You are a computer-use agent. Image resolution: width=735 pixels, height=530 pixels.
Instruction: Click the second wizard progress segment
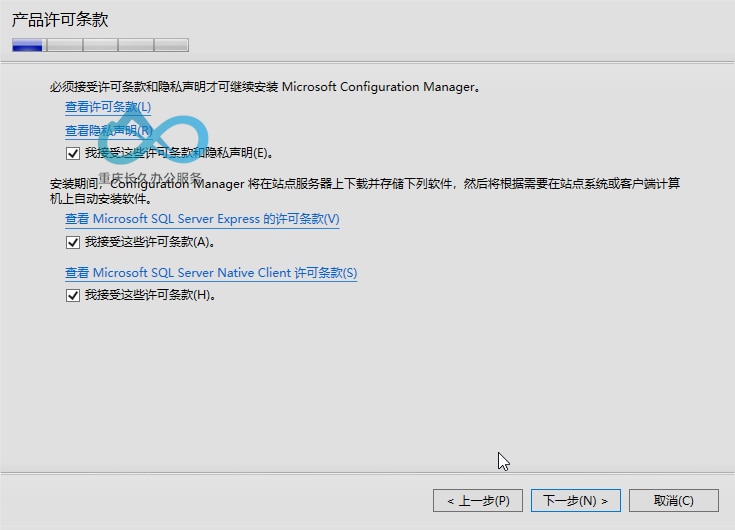pos(65,45)
